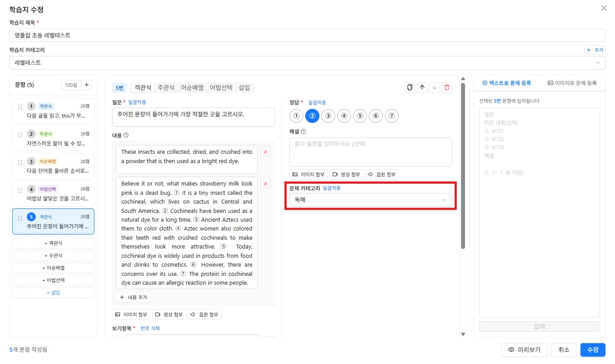Click 음원 첨부 below the 해설 box
The width and height of the screenshot is (615, 364).
tap(382, 175)
